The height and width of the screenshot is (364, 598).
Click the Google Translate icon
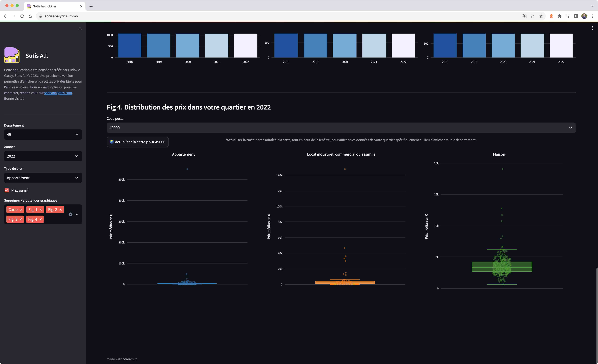(x=524, y=16)
